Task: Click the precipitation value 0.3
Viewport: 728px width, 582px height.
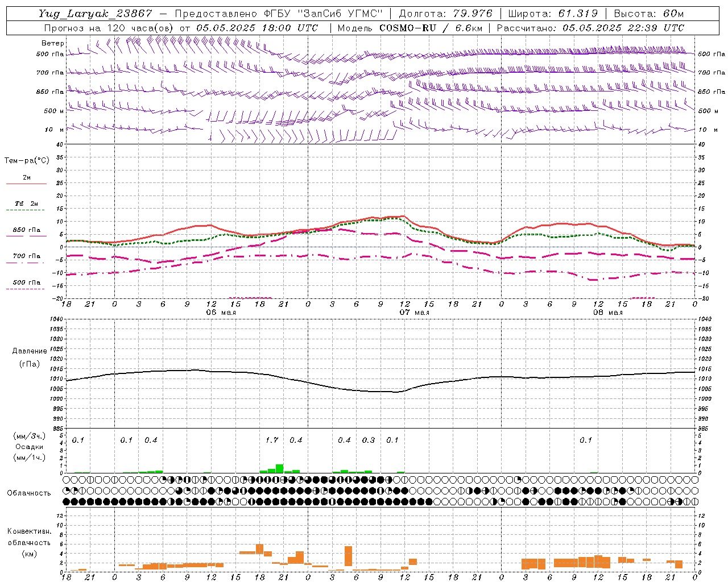Action: pyautogui.click(x=369, y=440)
